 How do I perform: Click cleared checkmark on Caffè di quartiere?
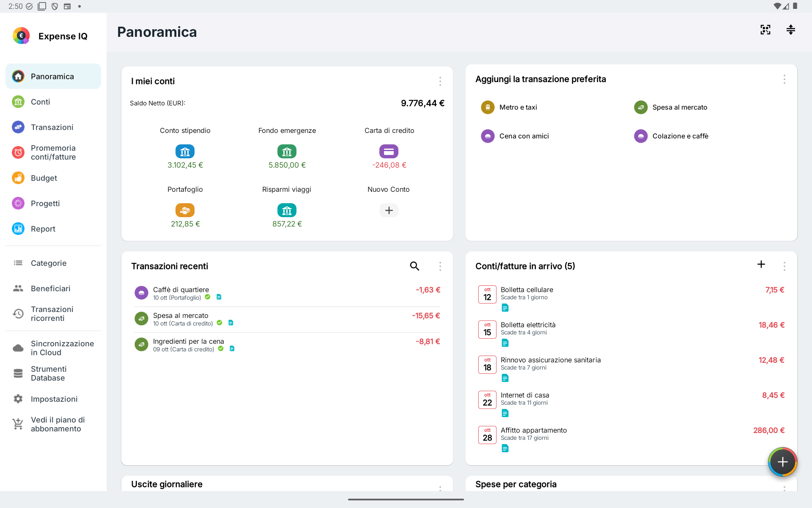tap(208, 297)
